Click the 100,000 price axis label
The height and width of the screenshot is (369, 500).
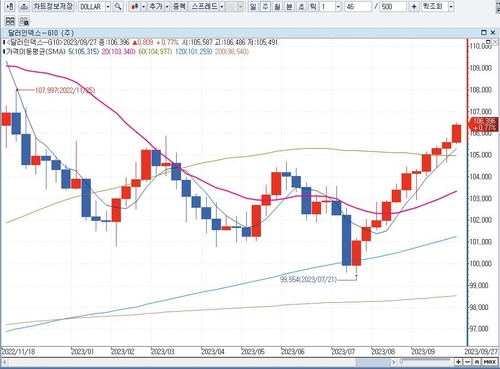tap(480, 263)
